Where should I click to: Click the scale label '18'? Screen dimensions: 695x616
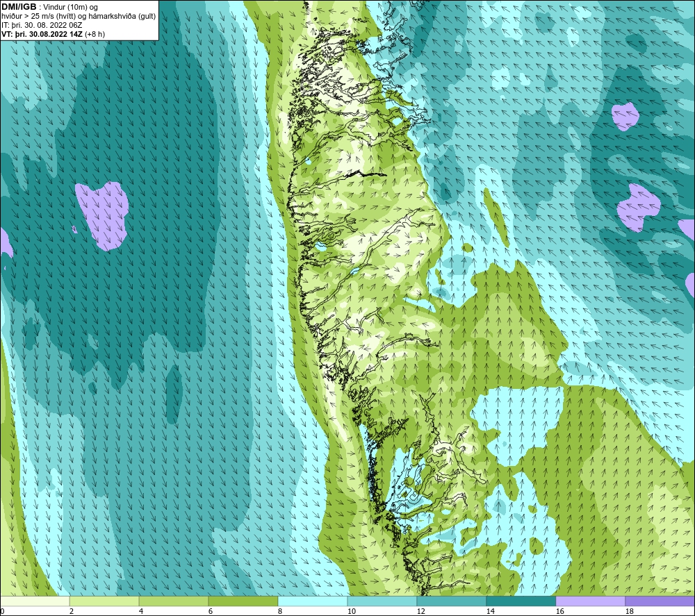click(629, 612)
